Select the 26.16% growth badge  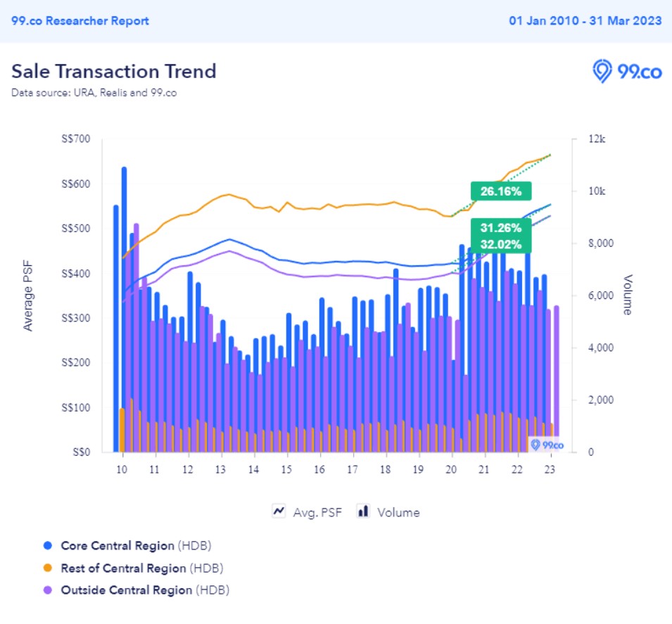point(501,191)
